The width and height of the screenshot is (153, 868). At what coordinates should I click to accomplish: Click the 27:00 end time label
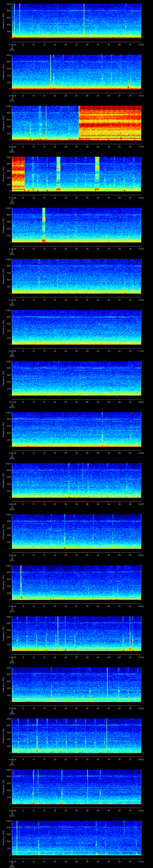(141, 657)
